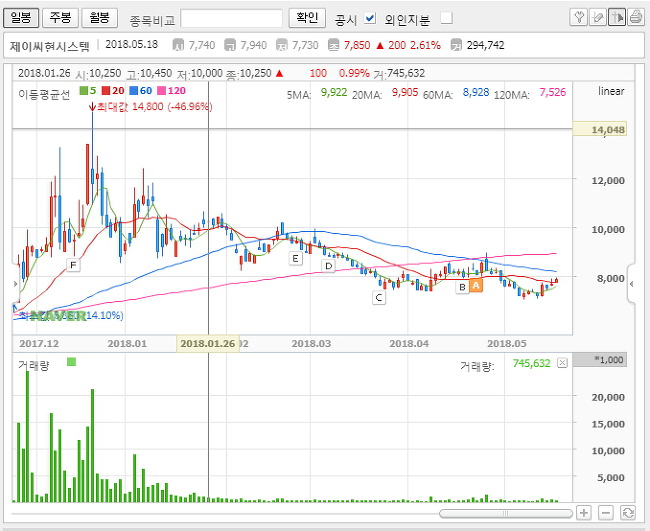The height and width of the screenshot is (531, 650).
Task: Switch to the 주봉 weekly chart tab
Action: coord(61,18)
